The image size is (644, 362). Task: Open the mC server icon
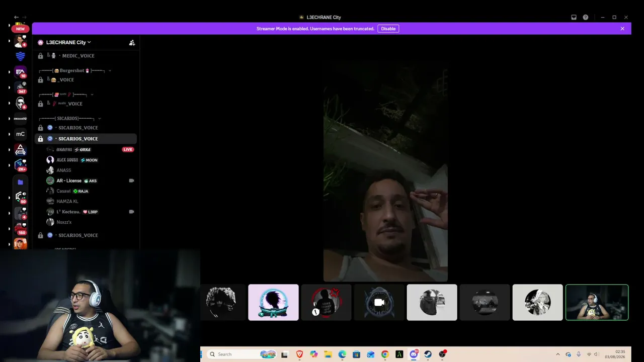point(20,134)
